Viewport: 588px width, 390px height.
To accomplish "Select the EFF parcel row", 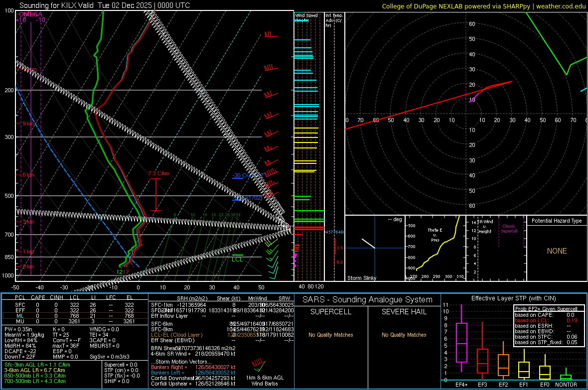I will pos(75,310).
